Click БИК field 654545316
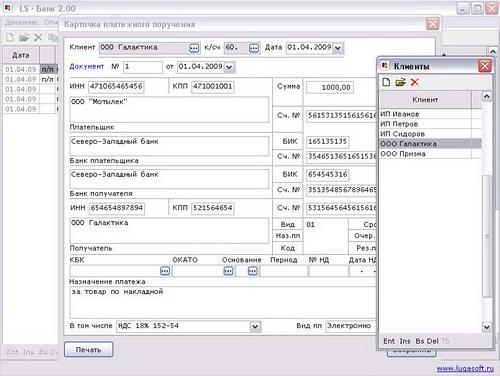The height and width of the screenshot is (376, 500). click(328, 174)
